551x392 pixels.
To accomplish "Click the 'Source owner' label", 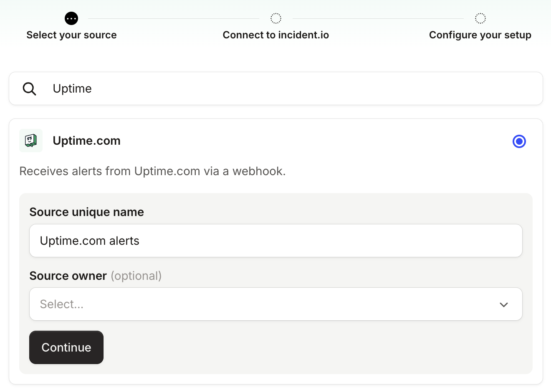I will click(x=68, y=276).
